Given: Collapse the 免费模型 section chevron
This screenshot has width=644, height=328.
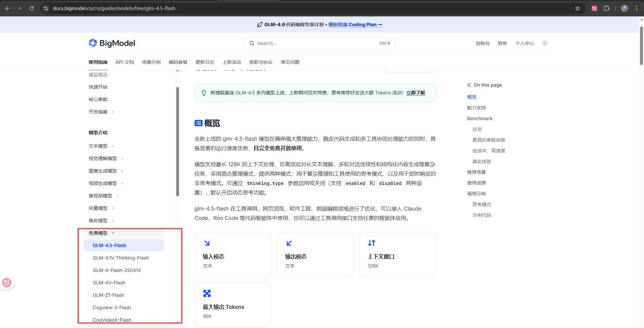Looking at the screenshot, I should coord(113,233).
